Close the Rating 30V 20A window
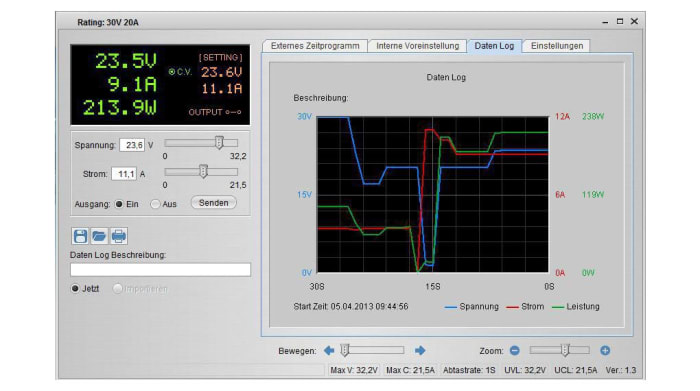This screenshot has height=391, width=700. tap(634, 21)
